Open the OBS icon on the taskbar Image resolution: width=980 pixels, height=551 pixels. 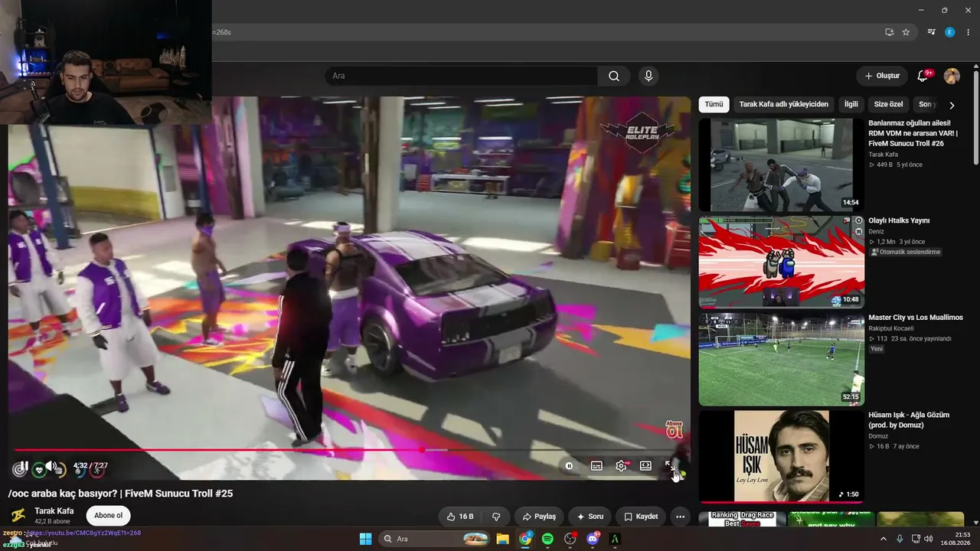pyautogui.click(x=570, y=539)
